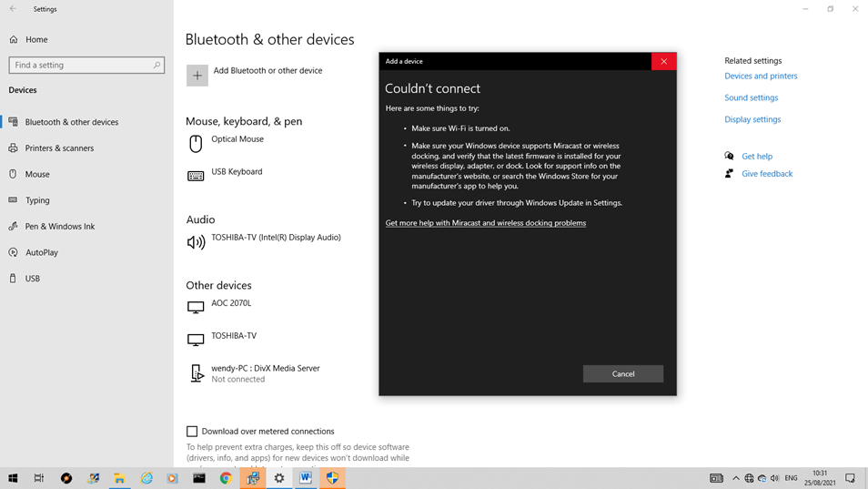The width and height of the screenshot is (868, 489).
Task: Select the Optical Mouse device
Action: coord(237,139)
